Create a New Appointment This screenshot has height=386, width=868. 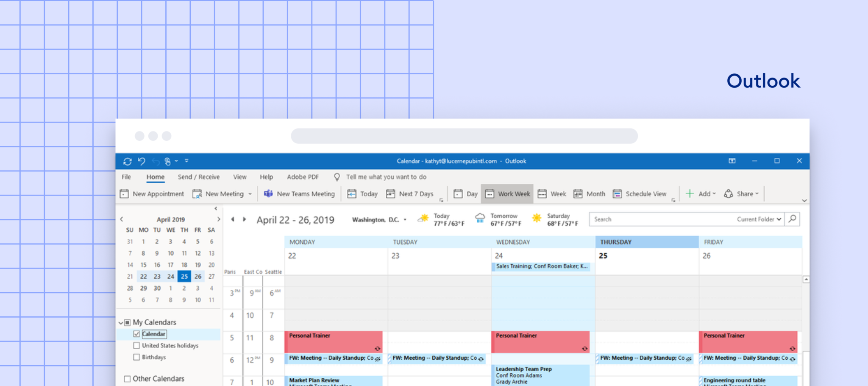[x=152, y=194]
